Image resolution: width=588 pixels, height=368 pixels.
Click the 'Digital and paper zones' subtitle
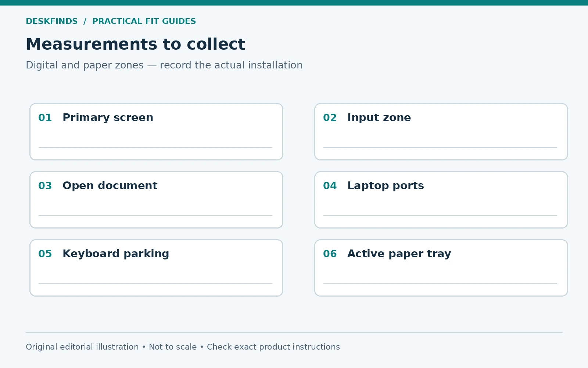164,65
